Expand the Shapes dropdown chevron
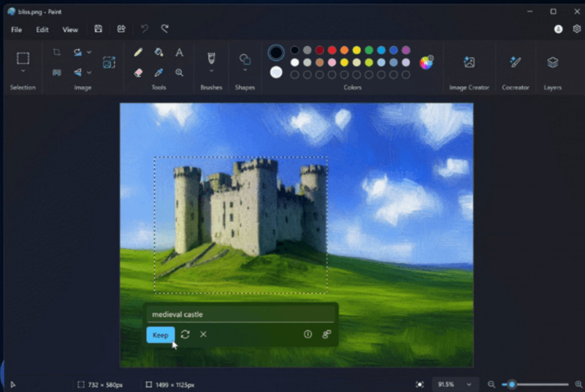 click(245, 70)
